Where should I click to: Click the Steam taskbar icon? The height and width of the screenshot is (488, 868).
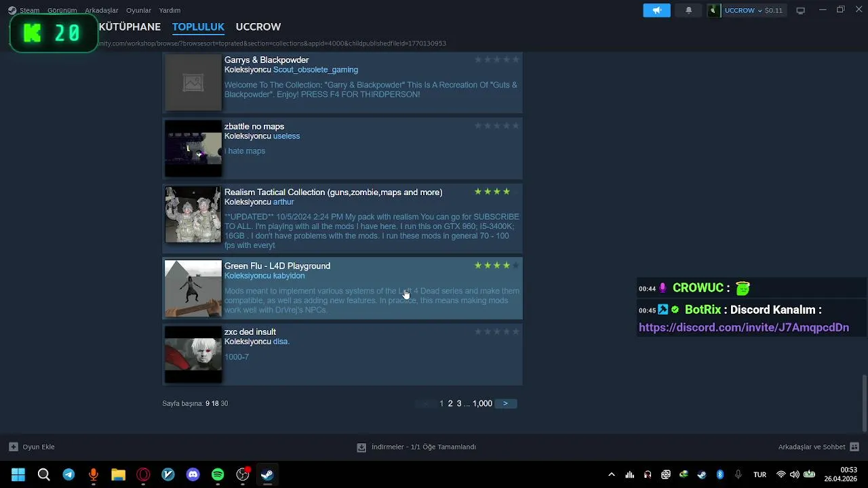coord(267,474)
